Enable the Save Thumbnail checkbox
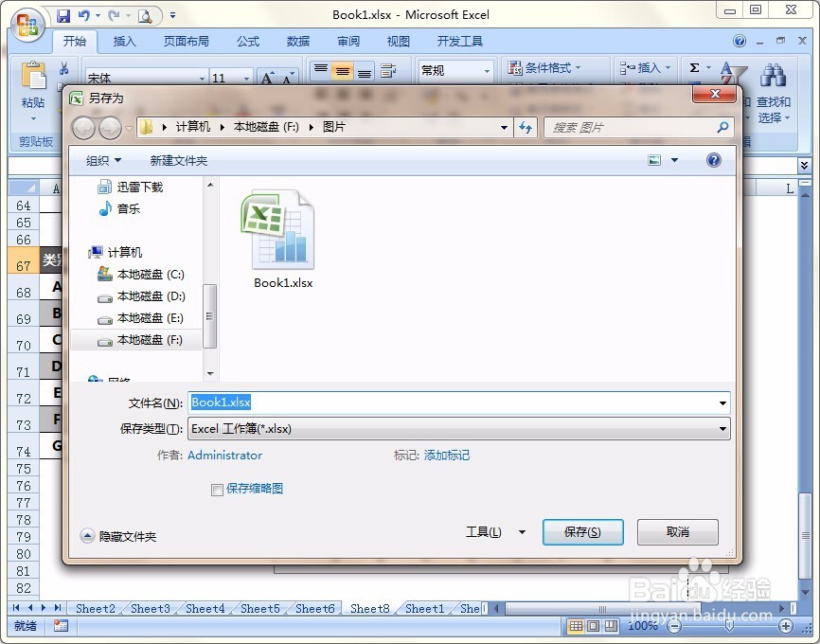Screen dimensions: 820x644 tap(217, 490)
